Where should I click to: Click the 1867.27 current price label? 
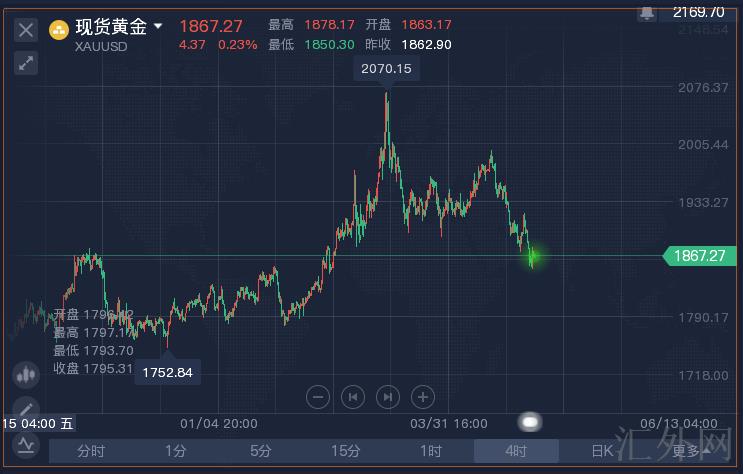(x=699, y=256)
